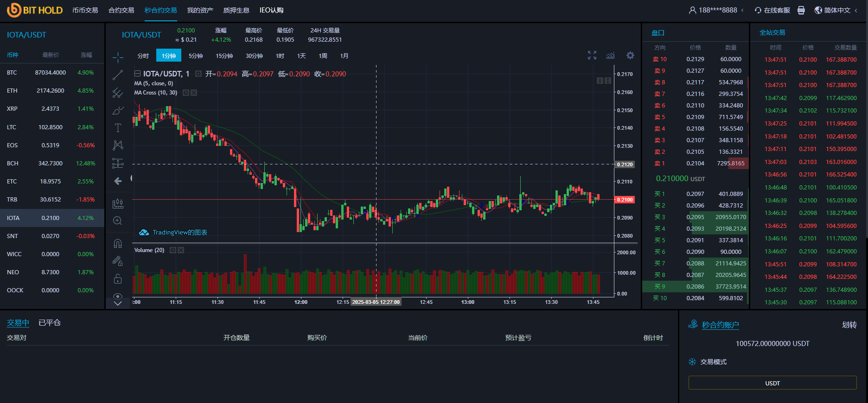Toggle magnet mode on chart toolbar
The image size is (868, 403).
[x=118, y=244]
